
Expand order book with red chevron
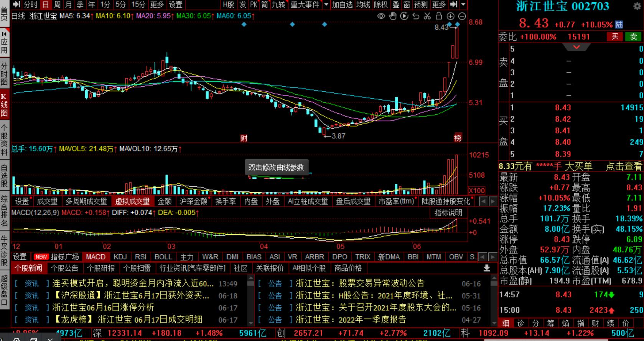click(x=576, y=47)
